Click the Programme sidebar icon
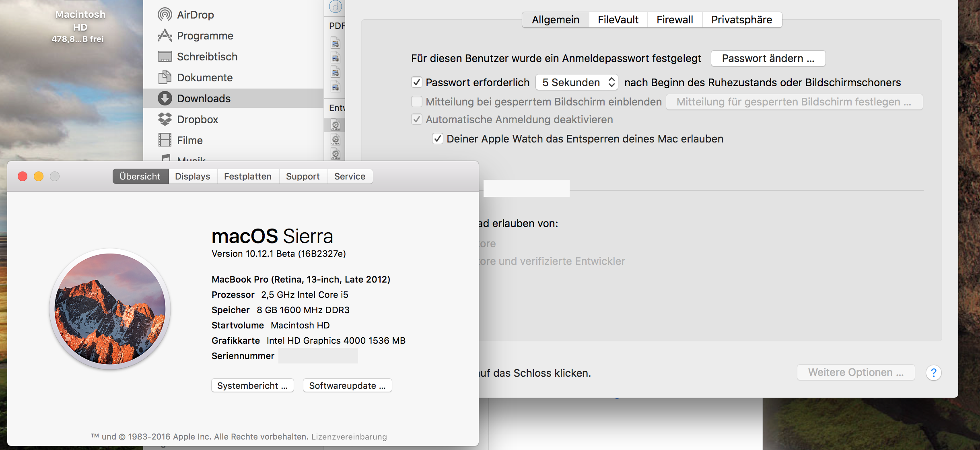The height and width of the screenshot is (450, 980). point(165,36)
